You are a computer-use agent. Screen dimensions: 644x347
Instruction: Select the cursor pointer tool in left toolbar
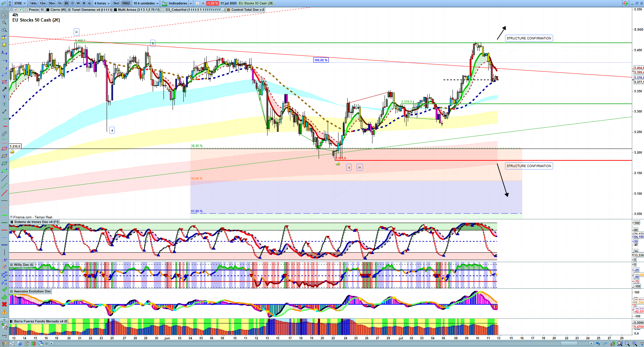4,15
